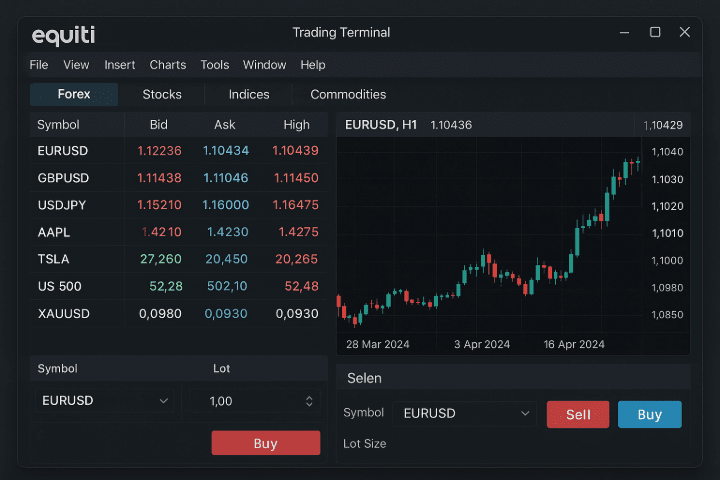
Task: Click US 500 ask value 502,10
Action: pos(227,286)
